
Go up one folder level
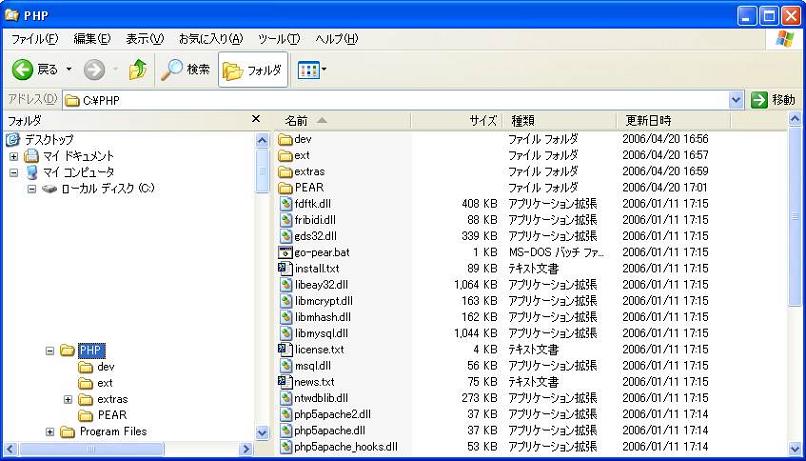(x=138, y=69)
